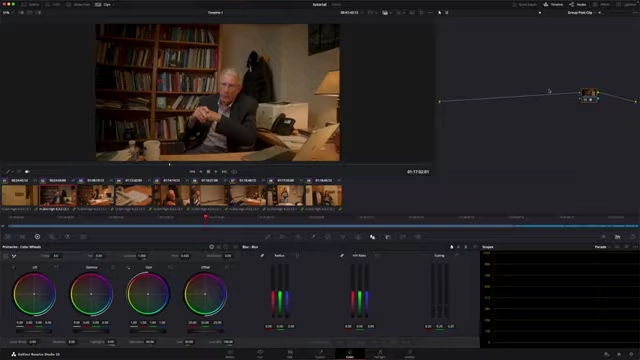Switch to the Edit page
Viewport: 640px width, 360px height.
point(290,354)
